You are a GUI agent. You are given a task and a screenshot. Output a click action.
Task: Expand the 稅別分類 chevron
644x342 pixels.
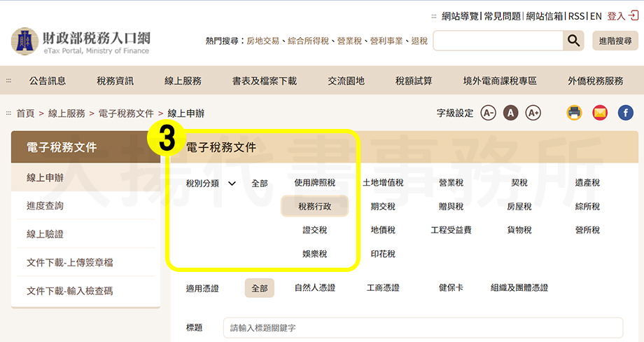tap(232, 184)
